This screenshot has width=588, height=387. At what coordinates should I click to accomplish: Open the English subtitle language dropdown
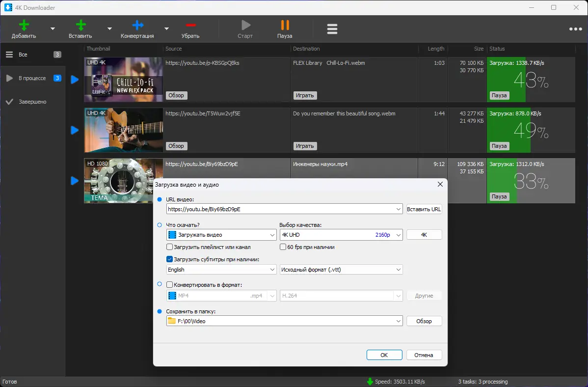pyautogui.click(x=272, y=270)
